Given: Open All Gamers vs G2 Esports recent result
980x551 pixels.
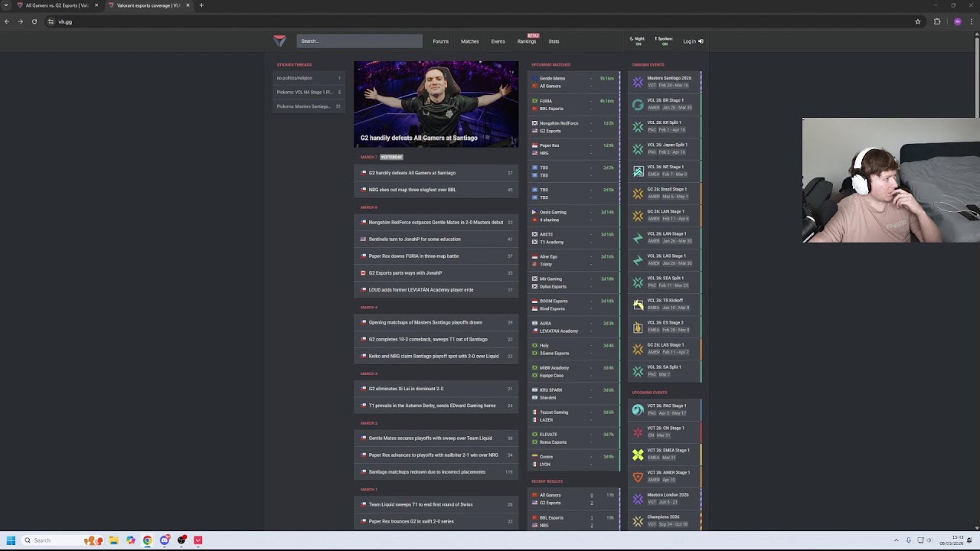Looking at the screenshot, I should [x=575, y=499].
